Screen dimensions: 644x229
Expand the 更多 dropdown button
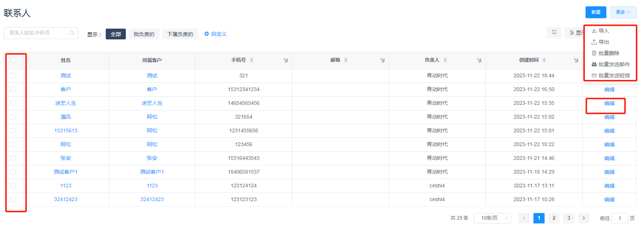[623, 12]
